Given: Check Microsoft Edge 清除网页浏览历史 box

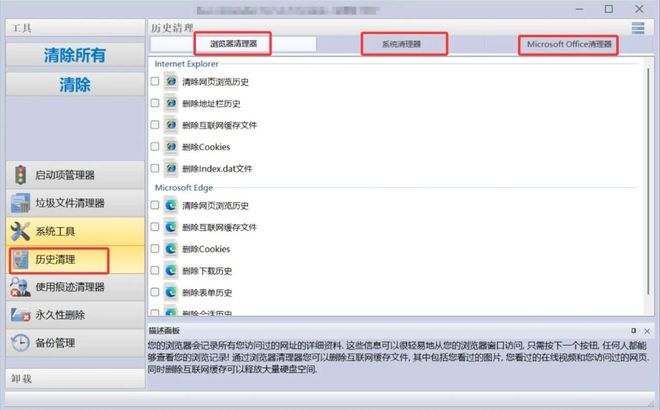Looking at the screenshot, I should click(155, 205).
